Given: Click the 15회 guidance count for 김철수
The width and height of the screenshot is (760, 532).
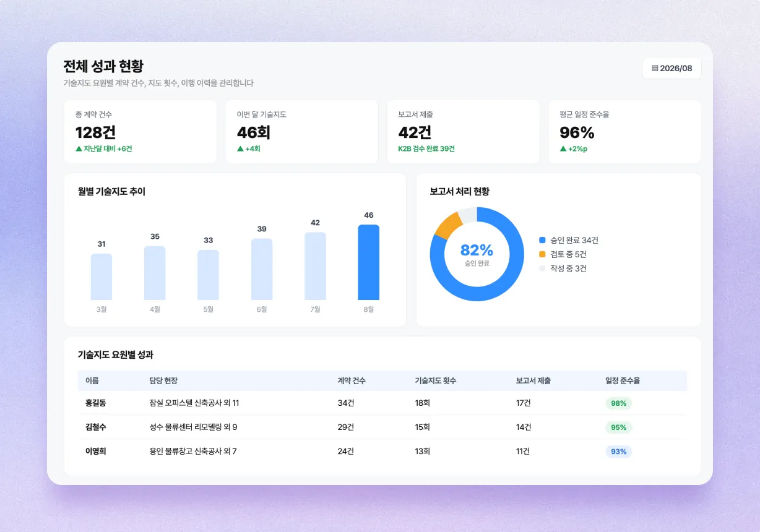Looking at the screenshot, I should point(422,427).
